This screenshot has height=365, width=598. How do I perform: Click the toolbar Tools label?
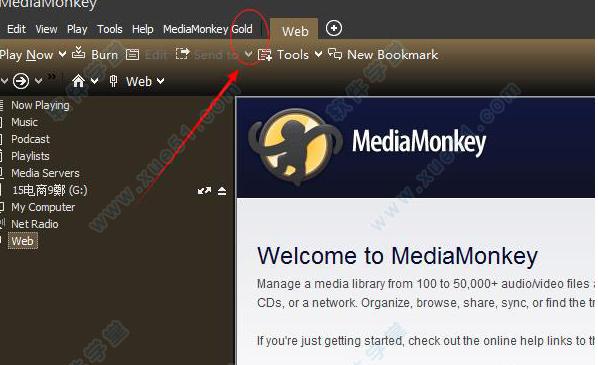pyautogui.click(x=293, y=55)
